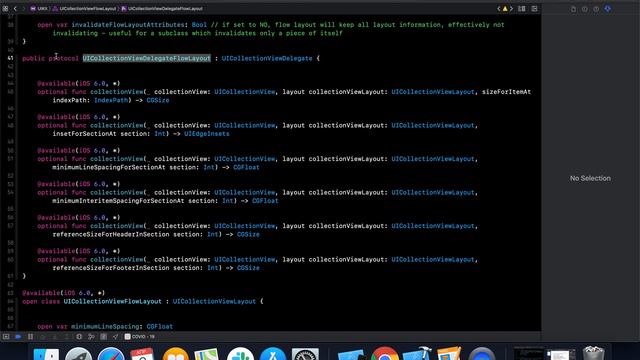
Task: Click invalidateFlowLayoutAttributes variable name
Action: point(128,25)
